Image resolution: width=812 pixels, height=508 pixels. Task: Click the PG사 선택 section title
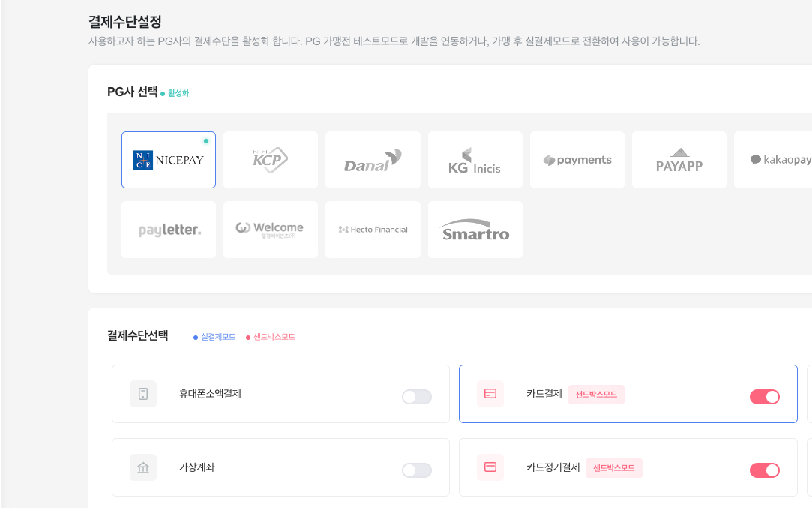[x=132, y=92]
